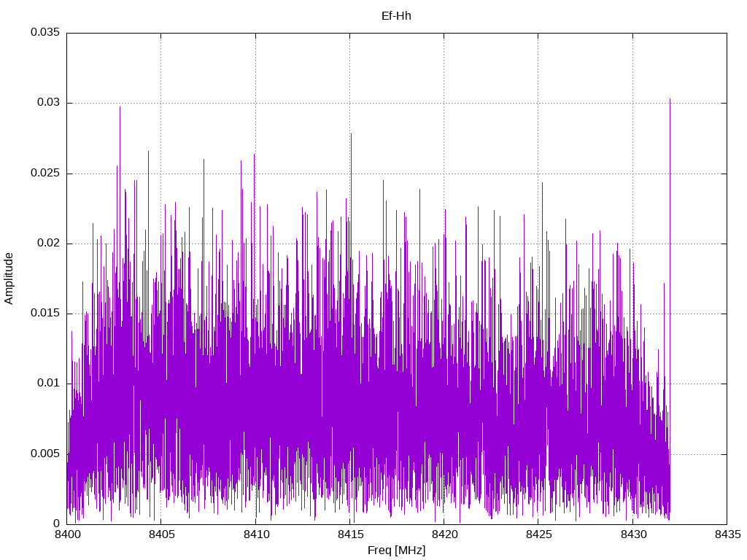
Task: Click x-axis tick label '8425'
Action: tap(539, 534)
